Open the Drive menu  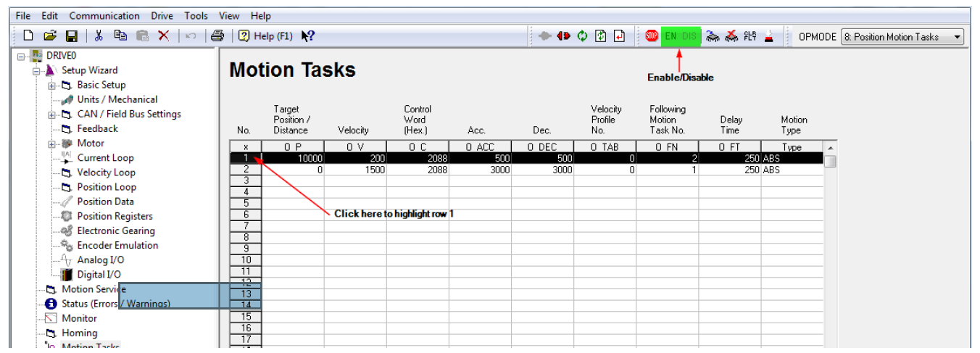click(162, 16)
